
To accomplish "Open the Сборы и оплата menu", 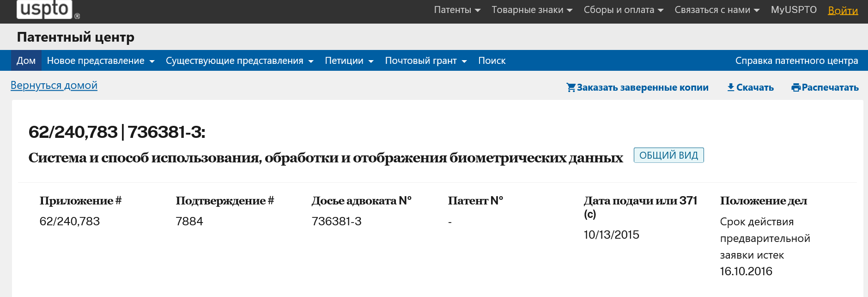I will tap(624, 10).
